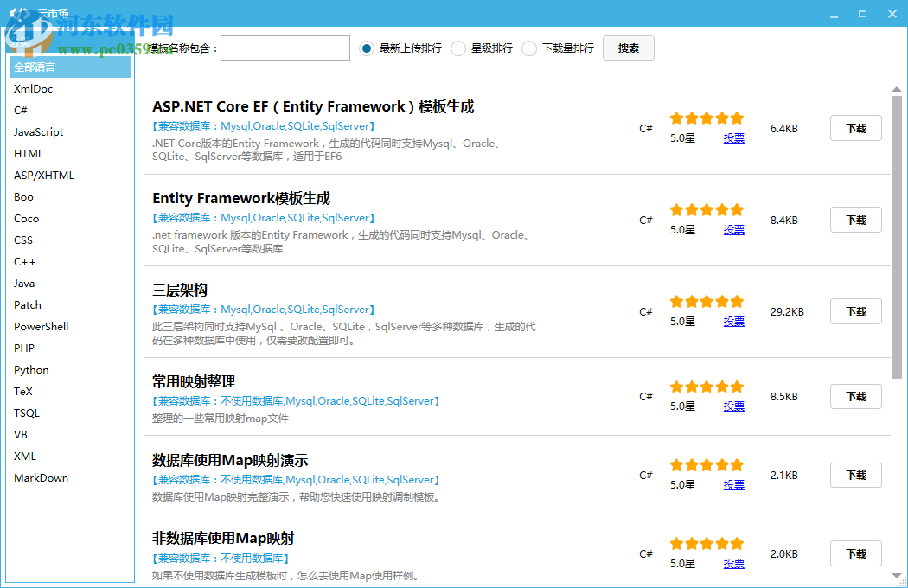This screenshot has height=588, width=908.
Task: Click the star rating of ASP.NET Core EF template
Action: 707,118
